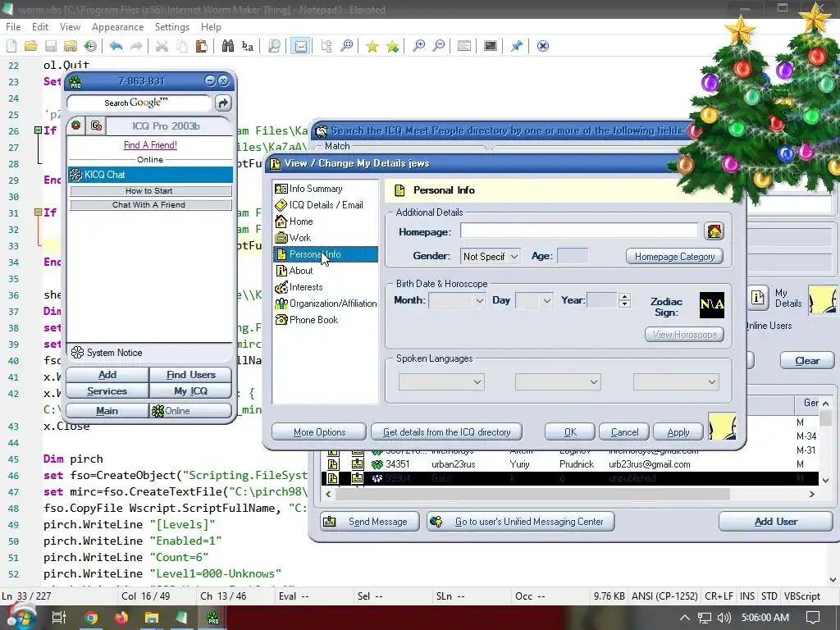Click the Find A Friend! link
The width and height of the screenshot is (840, 630).
pyautogui.click(x=150, y=145)
